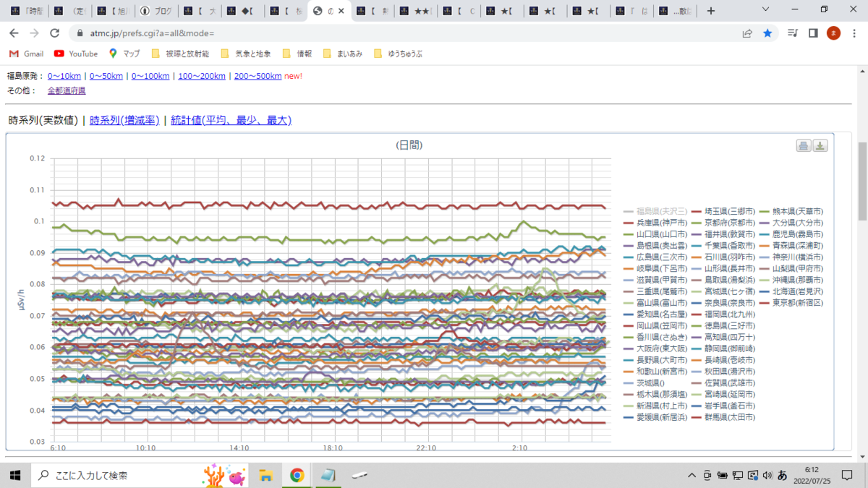Open the 0~10km link
Image resolution: width=868 pixels, height=488 pixels.
click(x=64, y=76)
